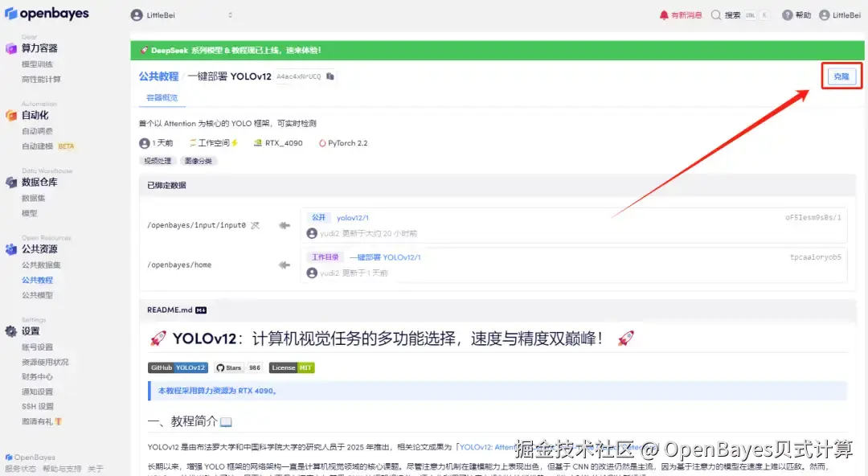Open the 一键部署 YOLOv12/1 workspace link
This screenshot has height=476, width=868.
point(385,257)
